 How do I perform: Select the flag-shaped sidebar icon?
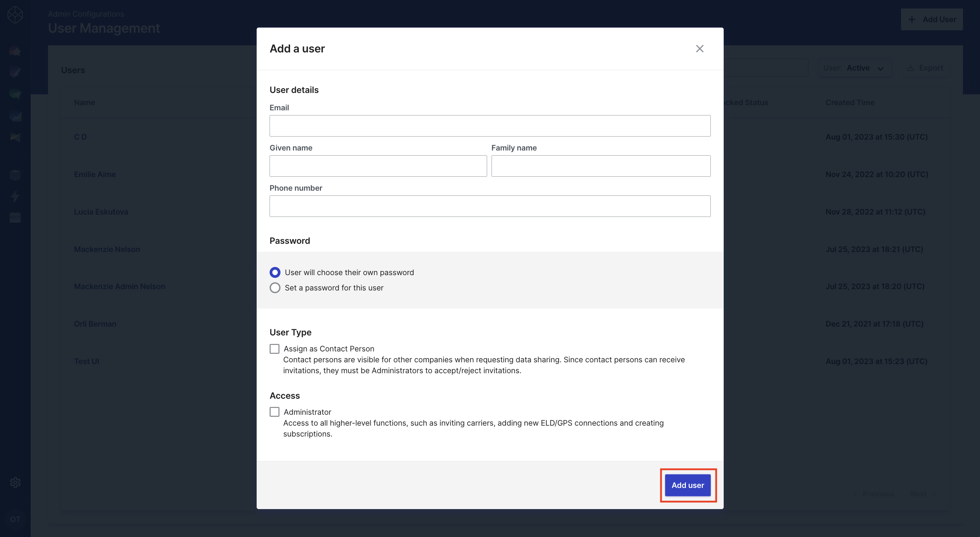click(15, 138)
